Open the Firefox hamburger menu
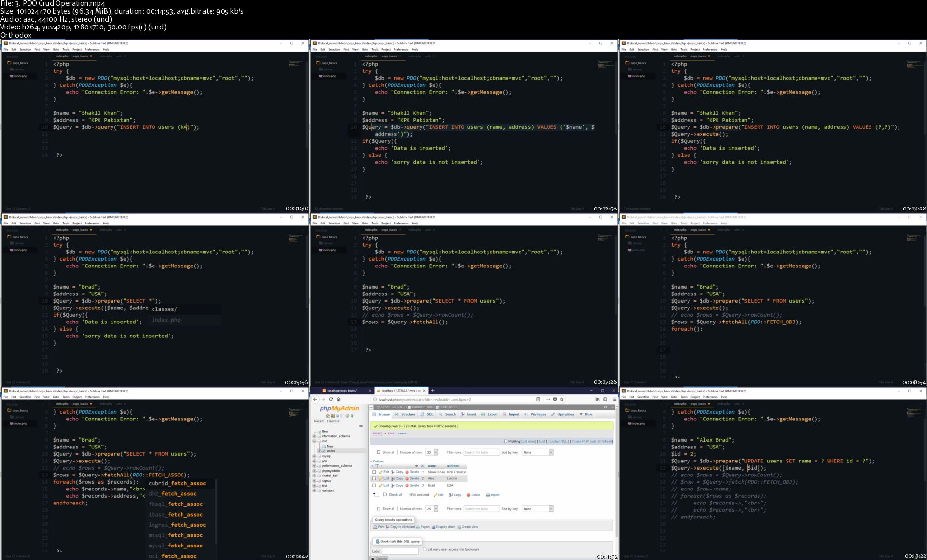Image resolution: width=927 pixels, height=560 pixels. pos(614,399)
